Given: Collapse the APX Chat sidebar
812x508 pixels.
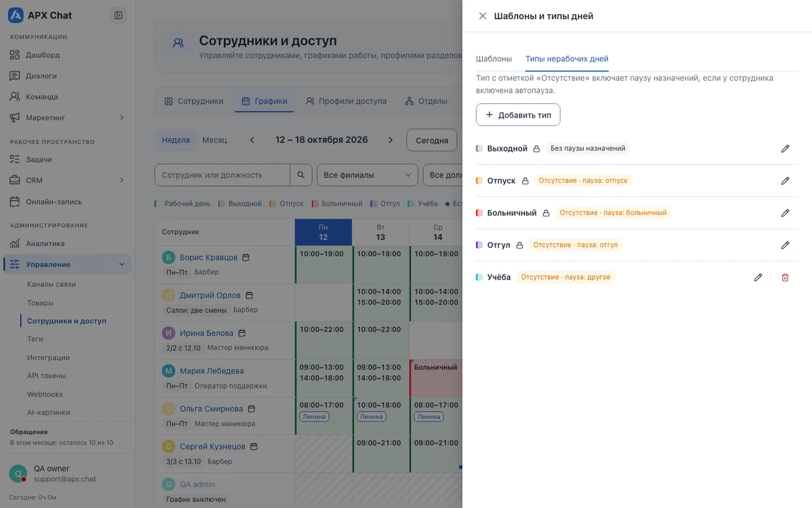Looking at the screenshot, I should coord(118,15).
